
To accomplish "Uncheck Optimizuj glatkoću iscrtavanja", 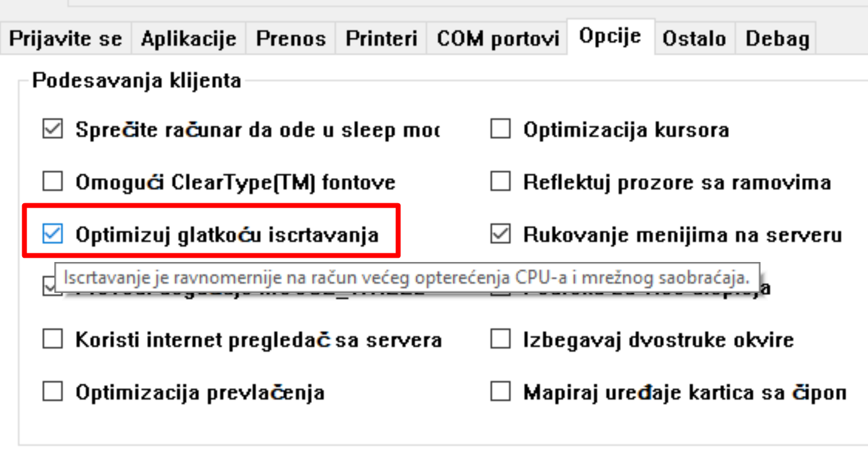I will point(53,234).
